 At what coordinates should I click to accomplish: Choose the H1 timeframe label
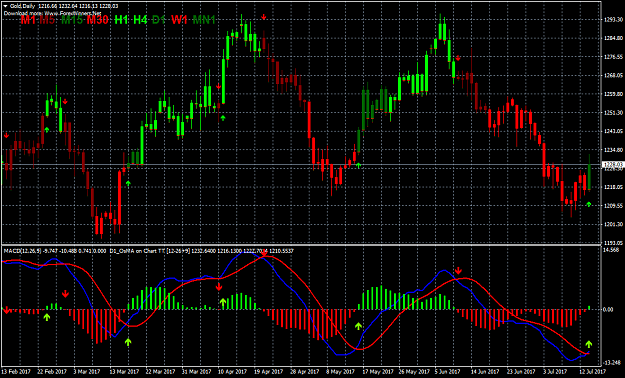(x=121, y=20)
